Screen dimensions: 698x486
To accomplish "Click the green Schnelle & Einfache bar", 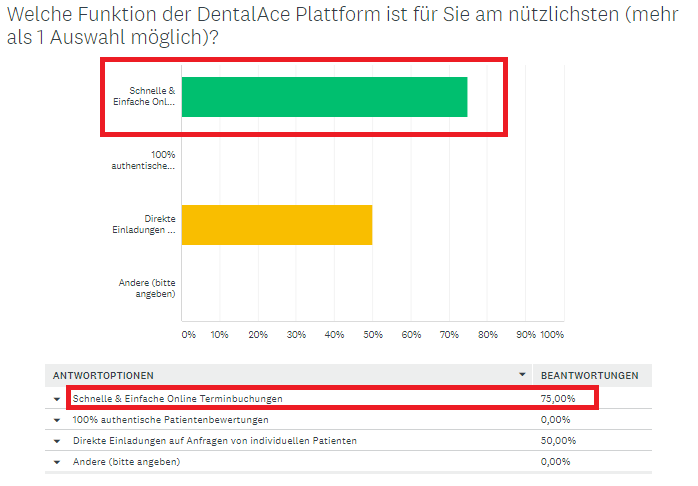I will pos(325,97).
